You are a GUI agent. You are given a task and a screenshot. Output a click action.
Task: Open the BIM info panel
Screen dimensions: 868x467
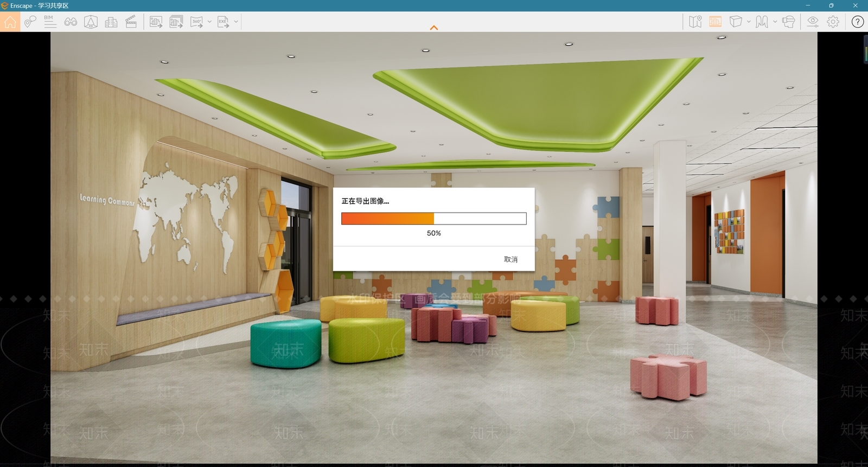pyautogui.click(x=50, y=22)
